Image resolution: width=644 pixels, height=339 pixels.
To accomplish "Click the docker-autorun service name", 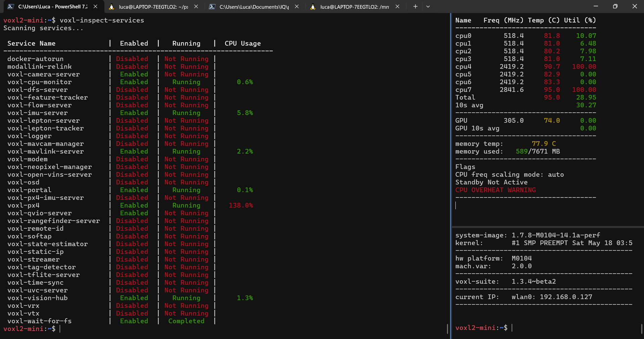I will tap(36, 59).
